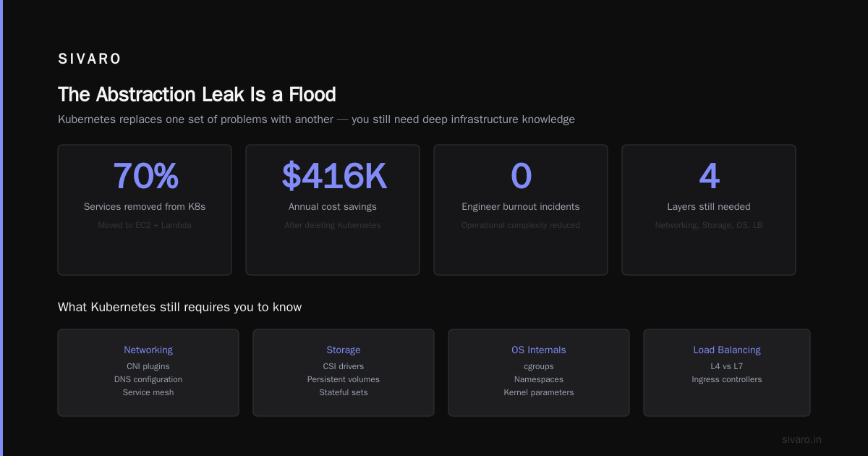Select the 'Annual cost savings' label
868x456 pixels.
(333, 206)
